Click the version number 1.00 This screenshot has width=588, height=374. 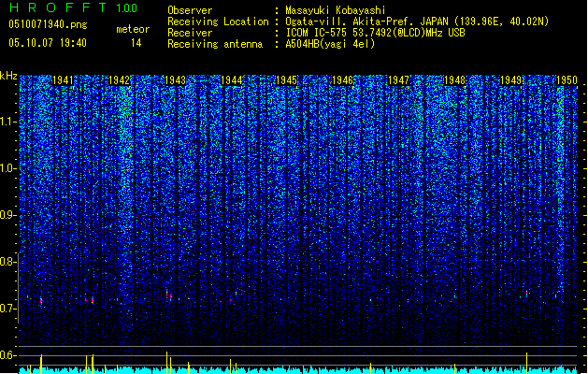coord(127,8)
